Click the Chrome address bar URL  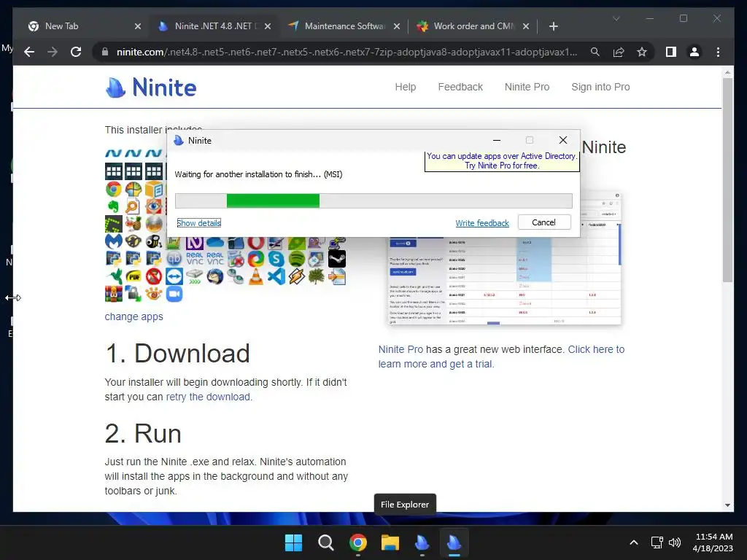click(347, 52)
